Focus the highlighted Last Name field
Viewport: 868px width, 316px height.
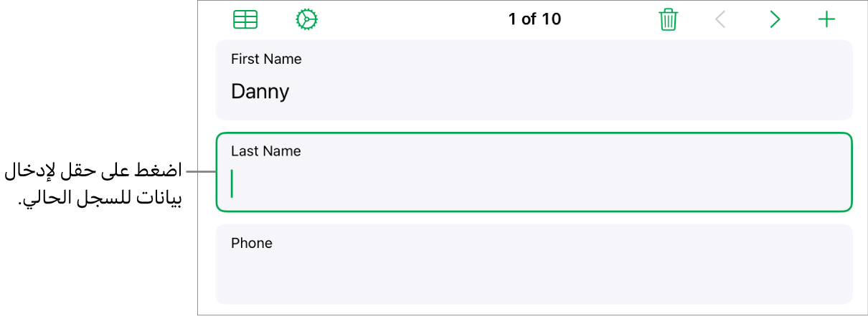[x=534, y=172]
